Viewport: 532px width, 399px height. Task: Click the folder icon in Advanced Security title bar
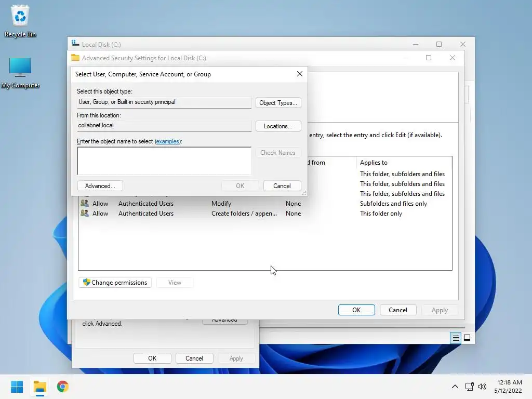[x=75, y=58]
